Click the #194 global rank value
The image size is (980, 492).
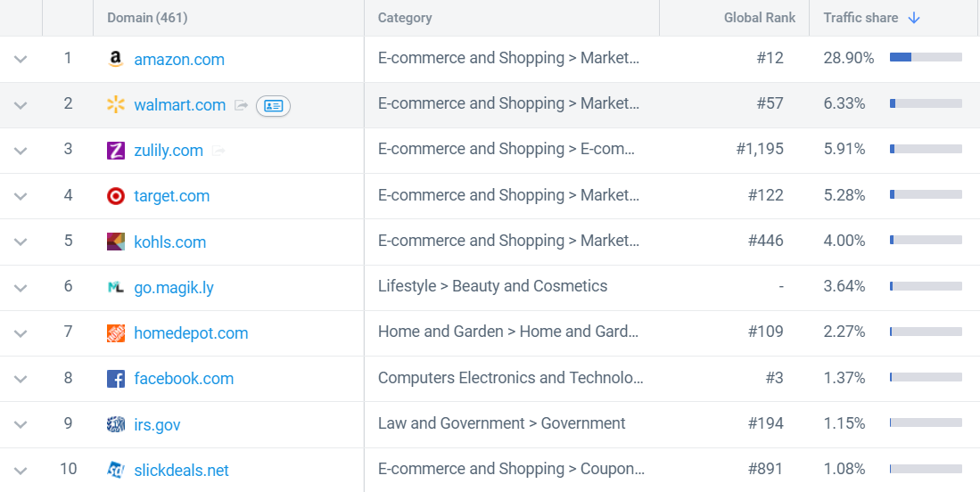coord(766,423)
